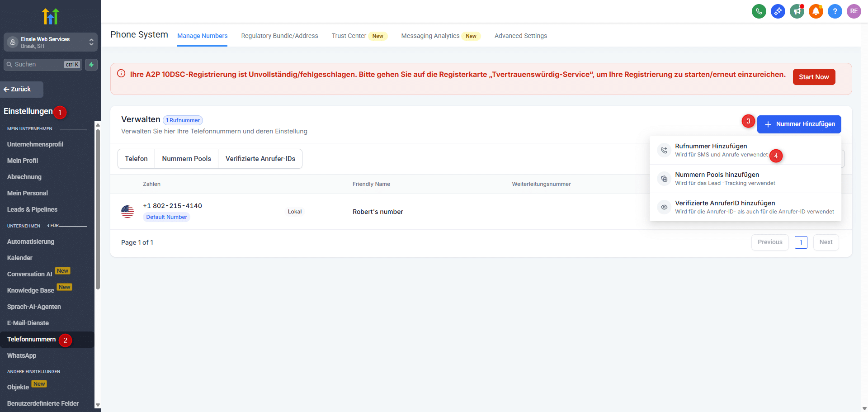Open the orange notifications bell

[x=816, y=11]
